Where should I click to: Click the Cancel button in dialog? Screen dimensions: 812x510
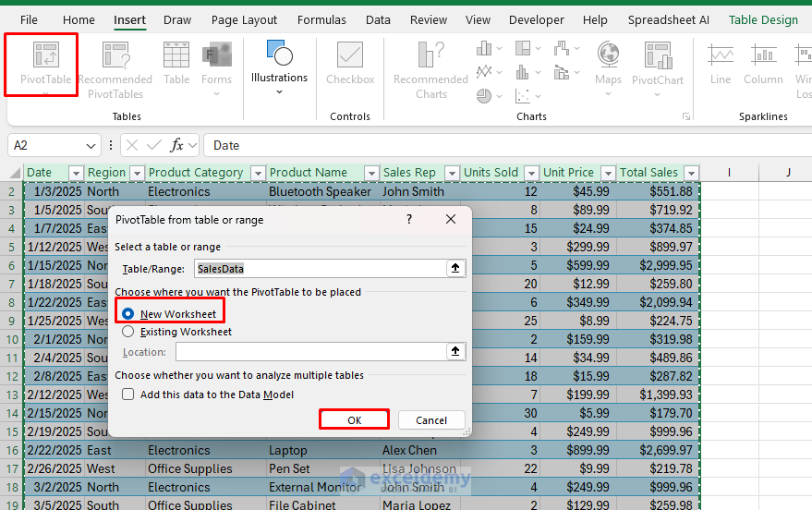click(431, 420)
